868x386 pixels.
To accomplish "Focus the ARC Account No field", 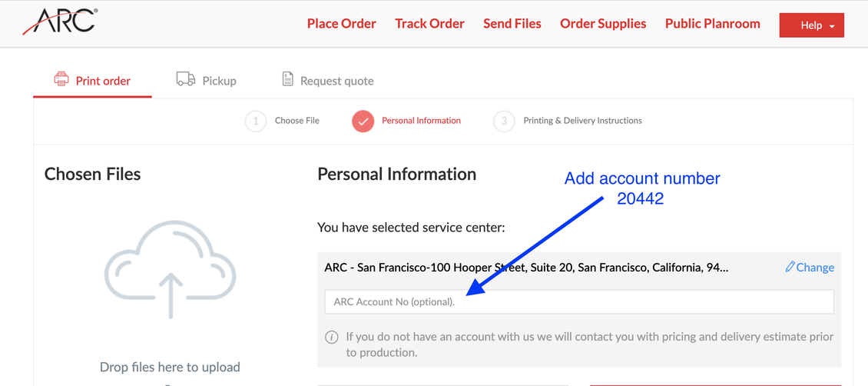I will click(x=579, y=302).
